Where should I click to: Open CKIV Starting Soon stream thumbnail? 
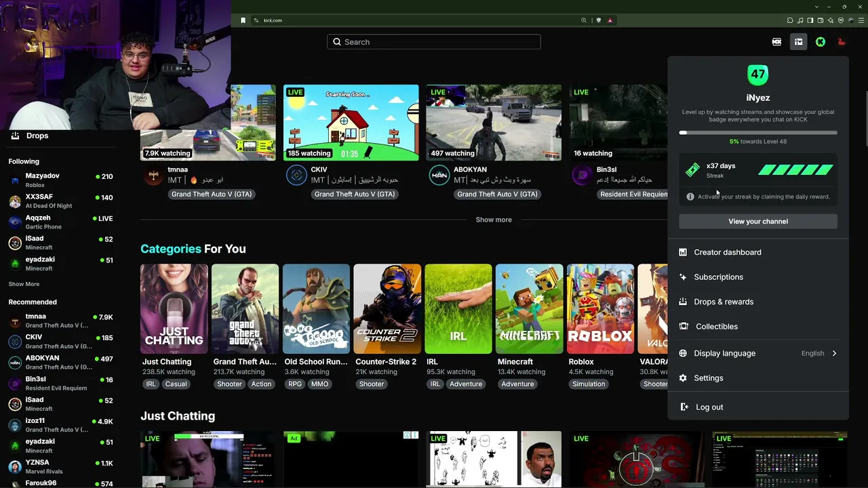pyautogui.click(x=351, y=123)
